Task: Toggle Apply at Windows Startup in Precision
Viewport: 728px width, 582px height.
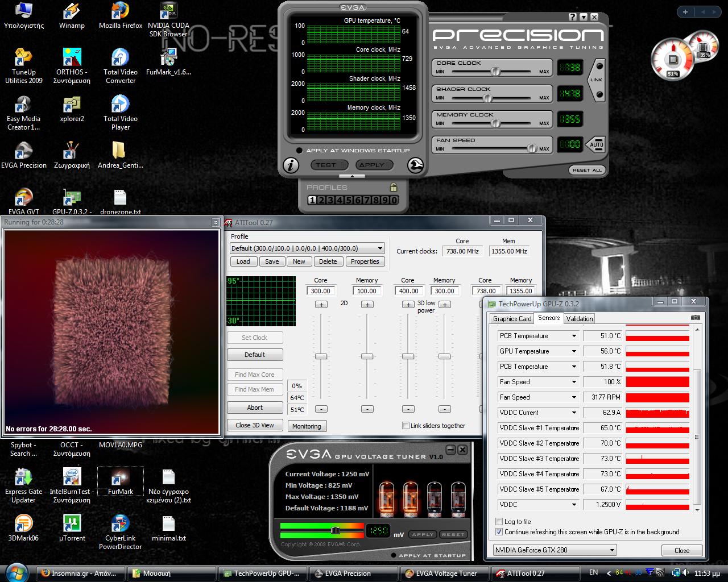Action: click(299, 151)
